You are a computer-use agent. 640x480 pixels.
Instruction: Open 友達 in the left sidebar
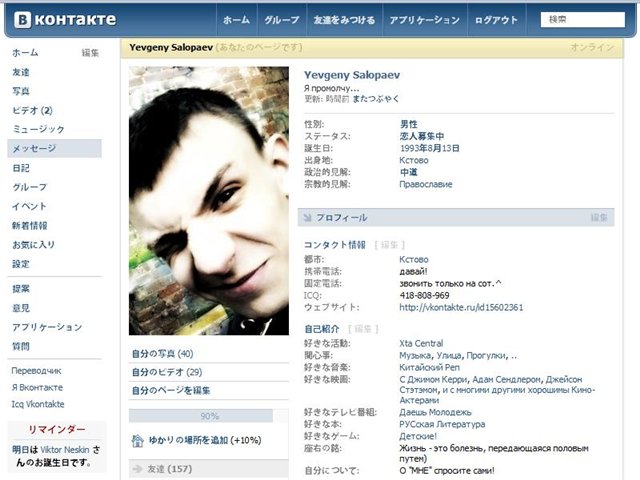pyautogui.click(x=21, y=72)
